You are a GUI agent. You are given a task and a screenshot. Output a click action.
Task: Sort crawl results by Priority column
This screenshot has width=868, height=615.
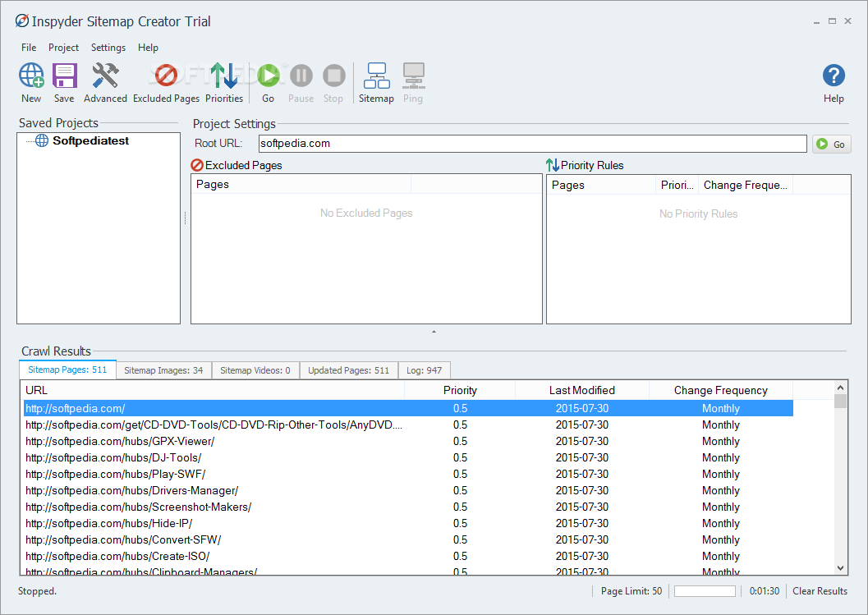pyautogui.click(x=460, y=390)
